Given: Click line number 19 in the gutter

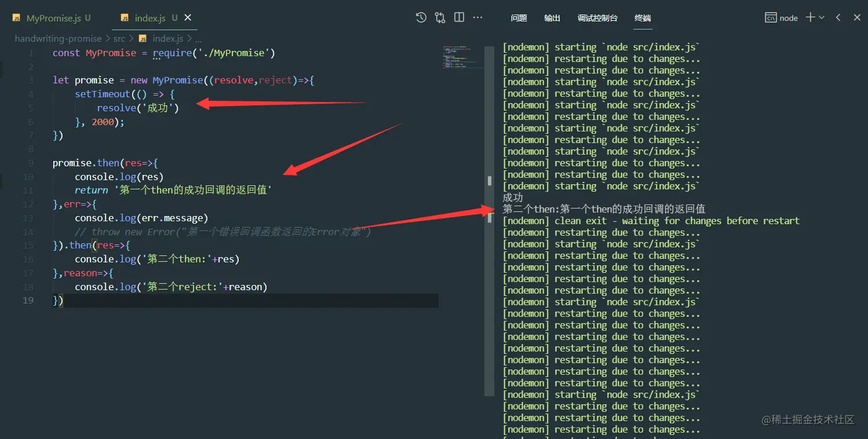Looking at the screenshot, I should click(x=28, y=301).
